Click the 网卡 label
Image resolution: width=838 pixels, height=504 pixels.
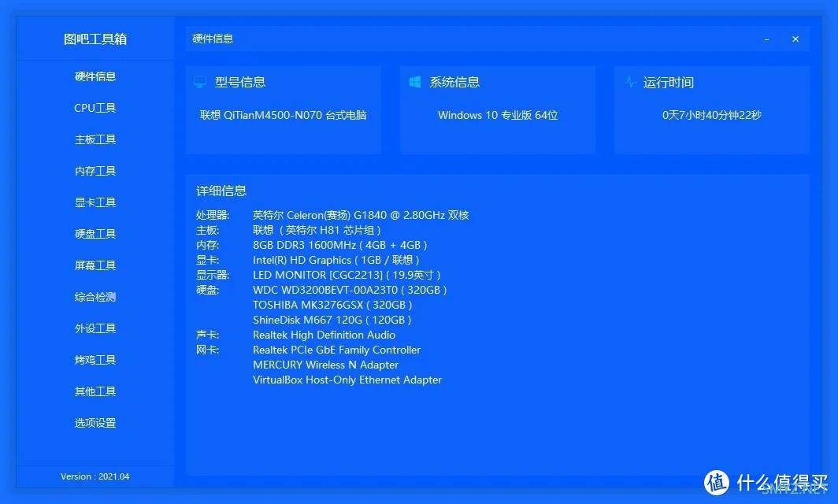click(208, 350)
